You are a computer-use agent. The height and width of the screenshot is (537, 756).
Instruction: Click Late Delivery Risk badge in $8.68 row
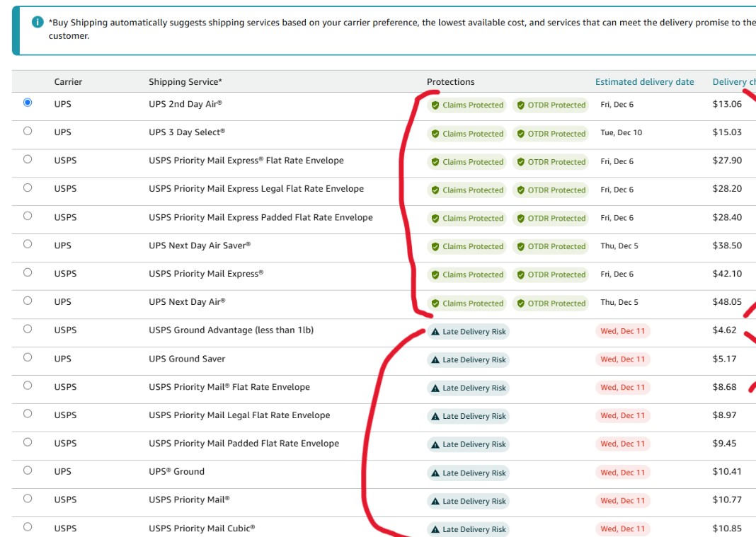pyautogui.click(x=468, y=388)
